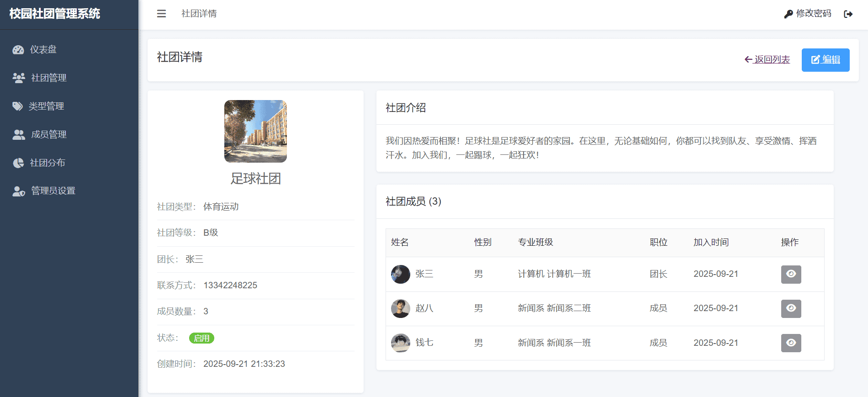The width and height of the screenshot is (868, 397).
Task: Click the green 启用 status badge
Action: coord(201,338)
